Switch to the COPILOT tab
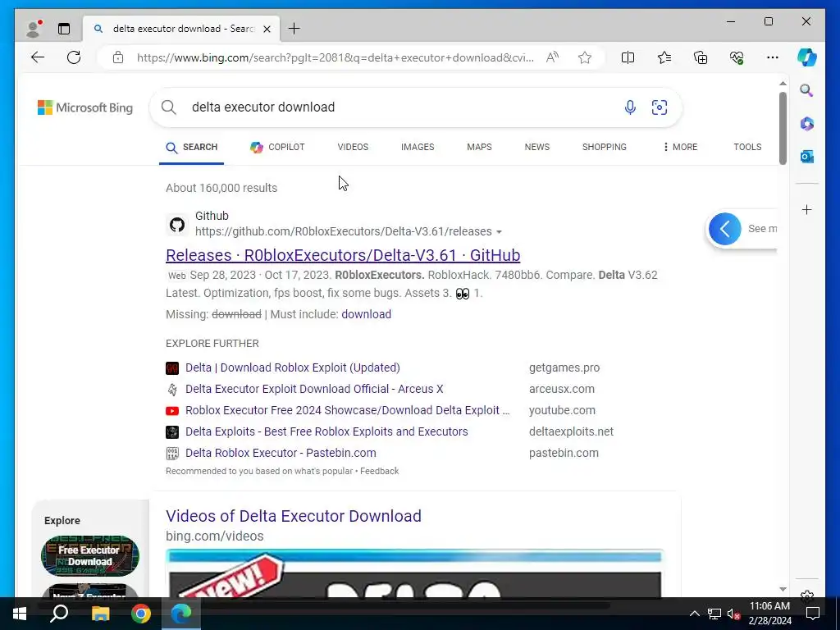The width and height of the screenshot is (840, 630). [277, 148]
